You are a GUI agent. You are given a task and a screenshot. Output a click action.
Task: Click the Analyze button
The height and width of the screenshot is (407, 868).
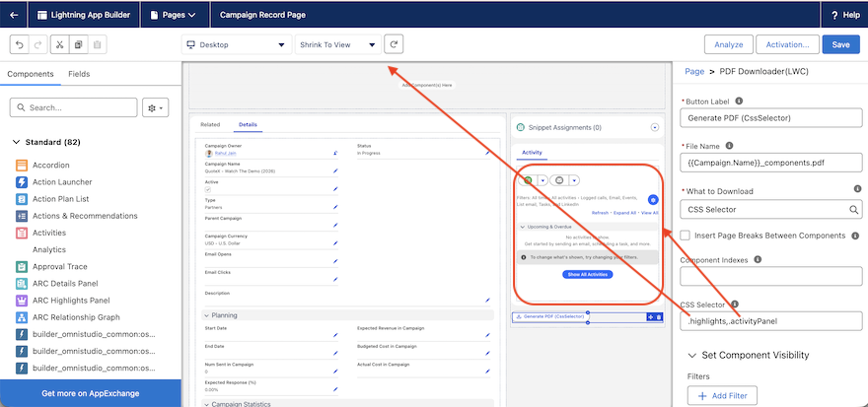pos(729,44)
